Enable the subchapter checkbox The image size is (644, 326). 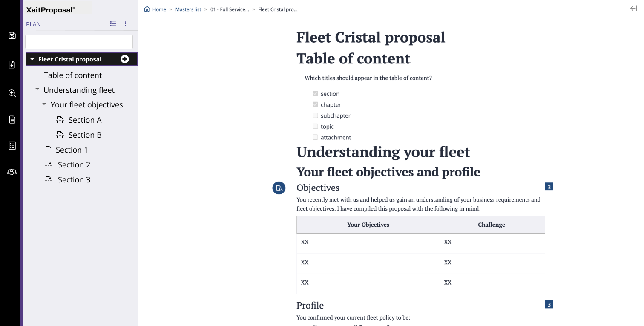[315, 115]
